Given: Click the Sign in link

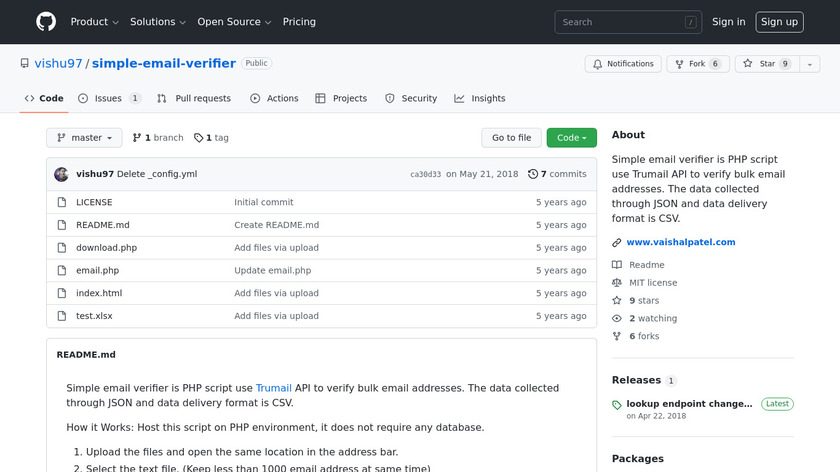Looking at the screenshot, I should (x=729, y=22).
